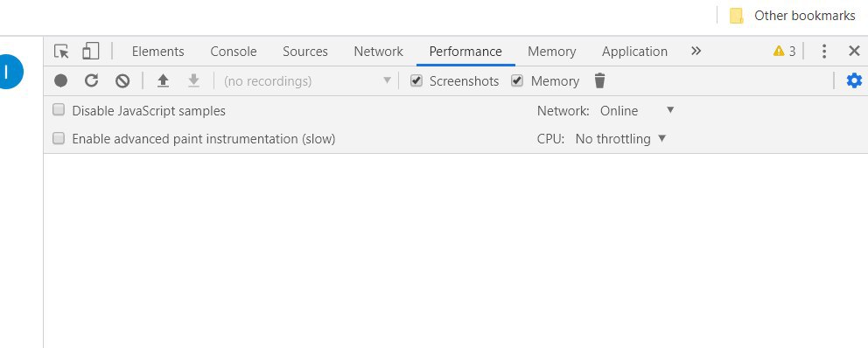Click the collect garbage trash icon
This screenshot has height=348, width=868.
click(x=599, y=80)
